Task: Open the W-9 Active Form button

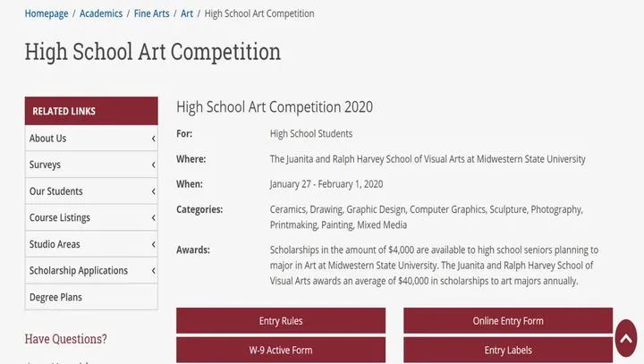Action: [x=281, y=350]
